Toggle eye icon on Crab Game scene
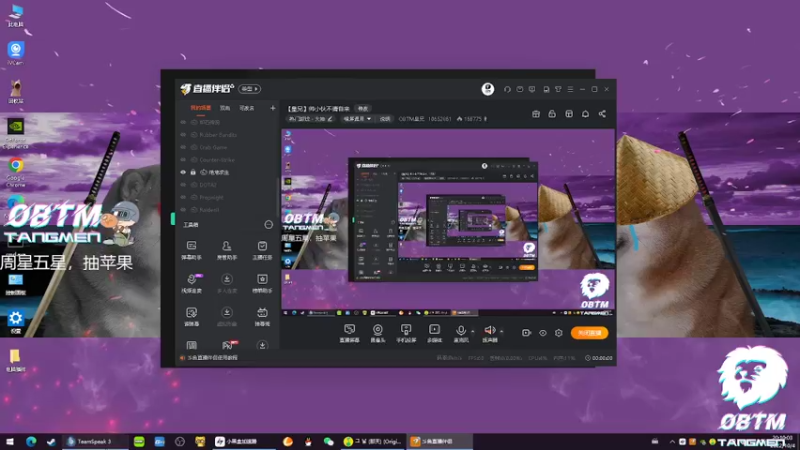The height and width of the screenshot is (450, 800). tap(183, 147)
